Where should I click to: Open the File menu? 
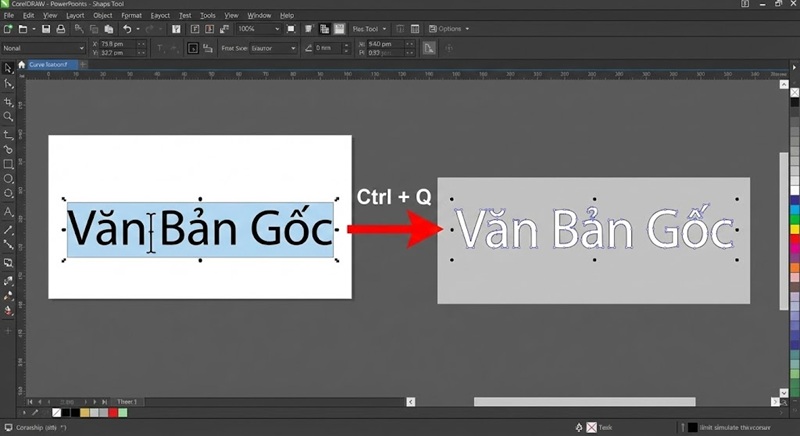pos(9,15)
